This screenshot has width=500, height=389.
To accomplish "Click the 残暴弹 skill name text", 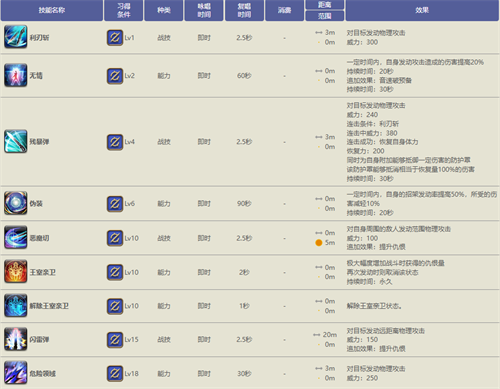I will point(39,142).
